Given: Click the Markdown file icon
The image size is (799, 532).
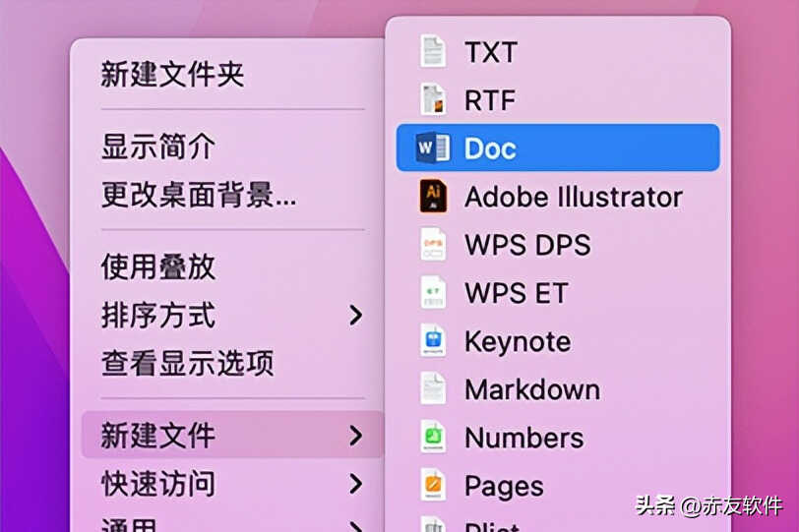Looking at the screenshot, I should point(432,389).
